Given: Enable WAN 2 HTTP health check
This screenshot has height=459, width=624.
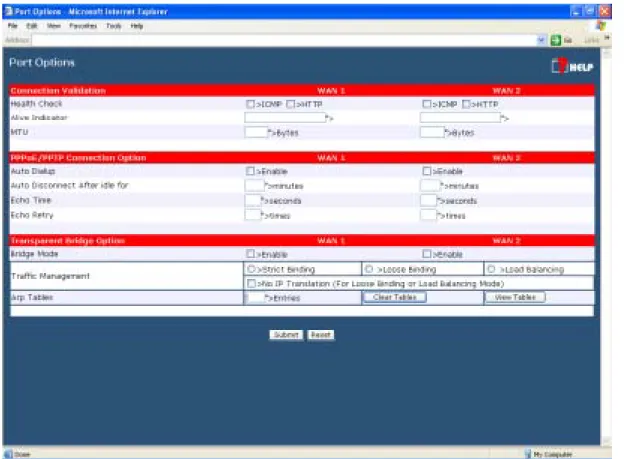Looking at the screenshot, I should click(466, 104).
